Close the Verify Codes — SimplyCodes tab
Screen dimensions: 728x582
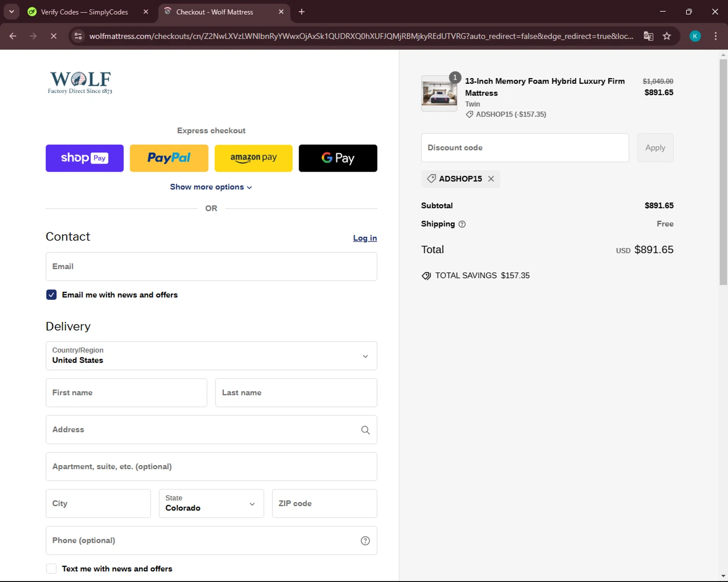(x=146, y=12)
